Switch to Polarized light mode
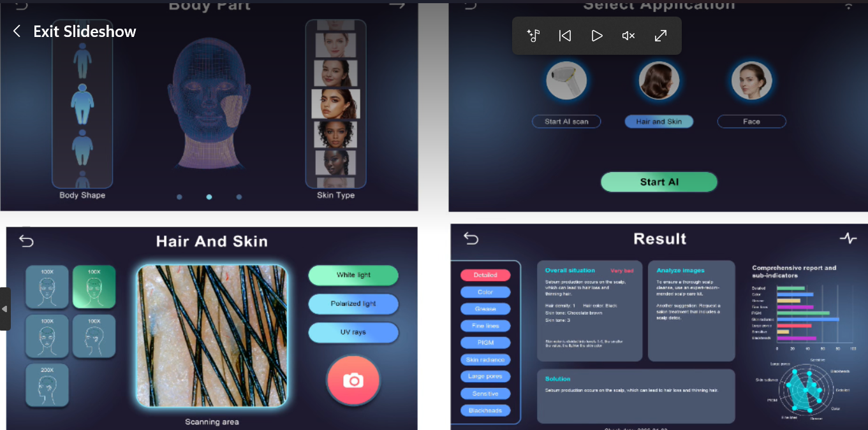Image resolution: width=868 pixels, height=430 pixels. [353, 304]
